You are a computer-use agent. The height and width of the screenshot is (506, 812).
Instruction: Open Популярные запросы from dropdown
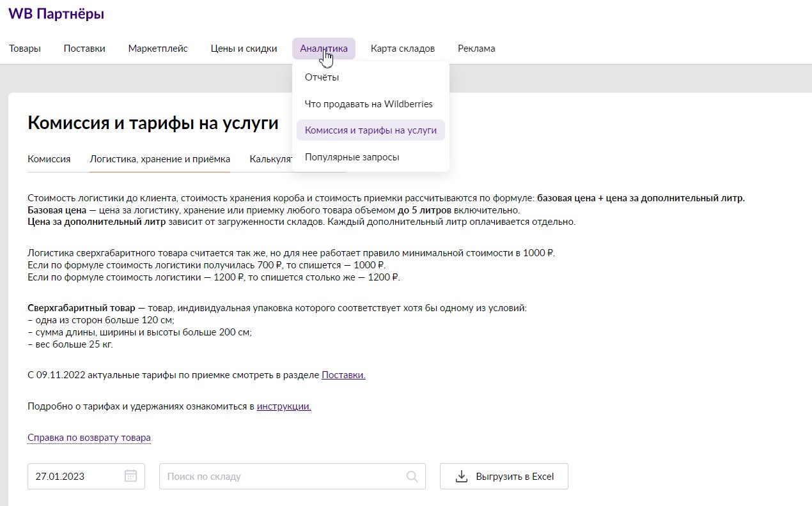(x=352, y=157)
